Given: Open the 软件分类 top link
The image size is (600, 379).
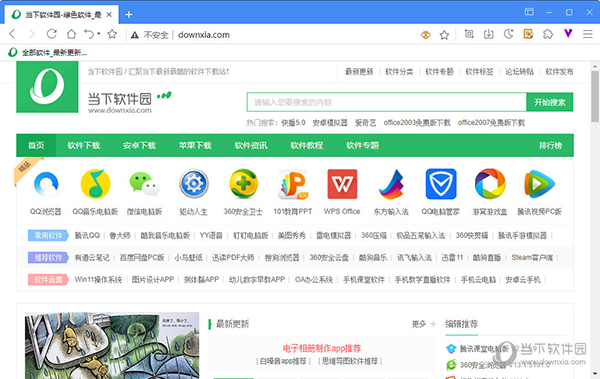Looking at the screenshot, I should point(399,72).
